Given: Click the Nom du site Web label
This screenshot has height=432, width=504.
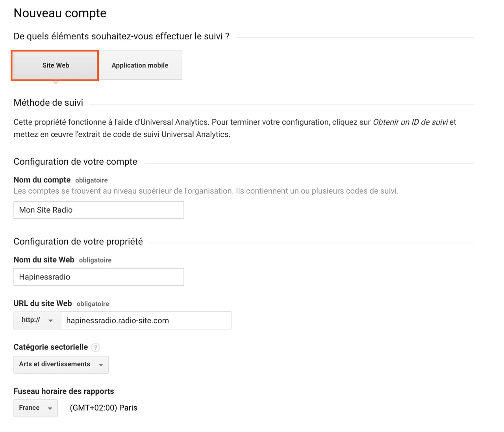Looking at the screenshot, I should (x=44, y=260).
